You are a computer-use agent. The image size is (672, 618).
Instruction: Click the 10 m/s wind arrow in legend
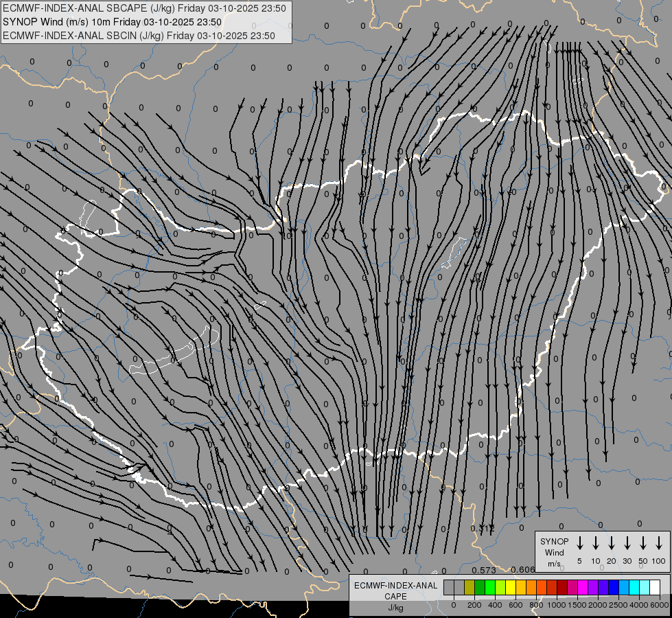click(595, 542)
